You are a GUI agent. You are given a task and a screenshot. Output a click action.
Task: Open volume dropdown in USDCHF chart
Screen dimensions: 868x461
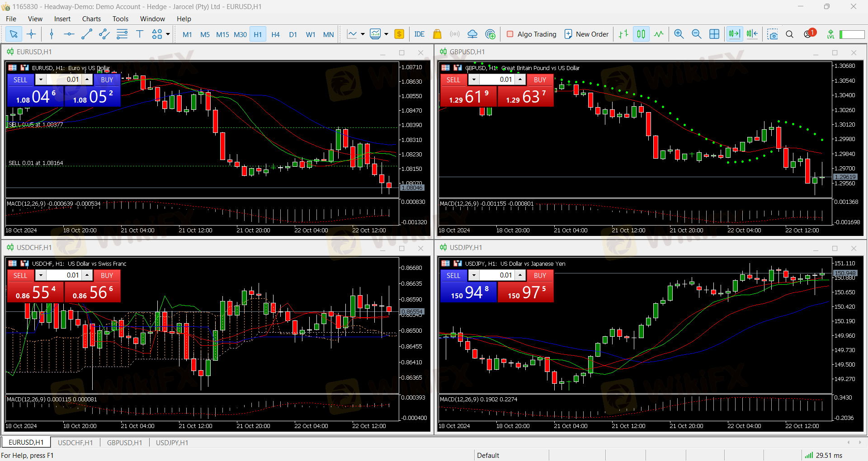(41, 275)
